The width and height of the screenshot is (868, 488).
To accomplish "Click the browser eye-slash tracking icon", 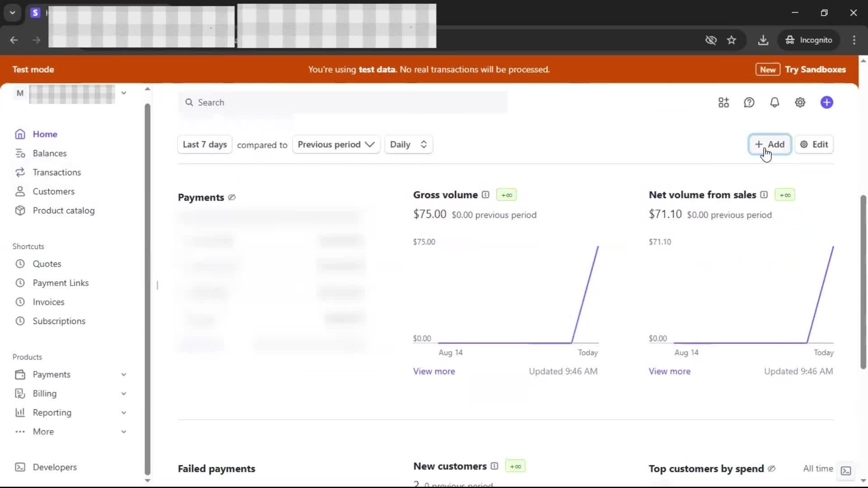I will [711, 40].
